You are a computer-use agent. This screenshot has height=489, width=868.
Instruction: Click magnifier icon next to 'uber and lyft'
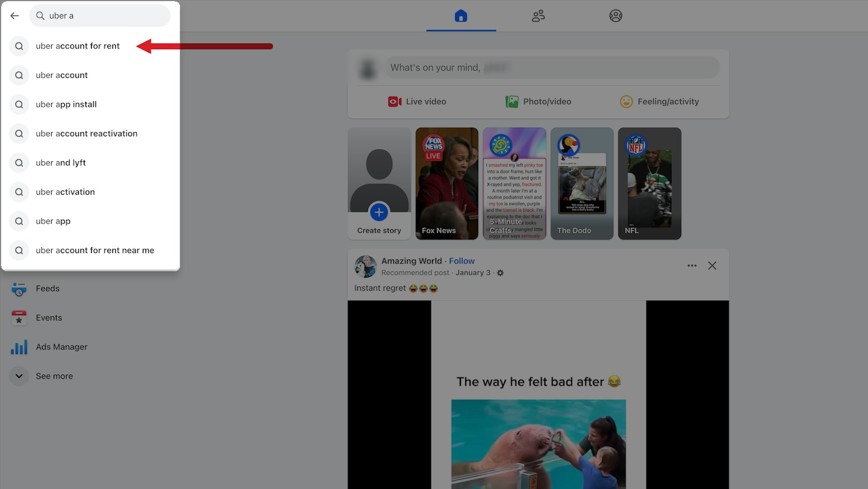(x=19, y=163)
